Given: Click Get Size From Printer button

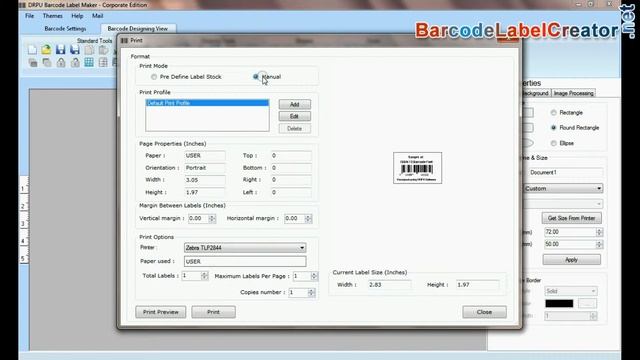Looking at the screenshot, I should pos(571,218).
